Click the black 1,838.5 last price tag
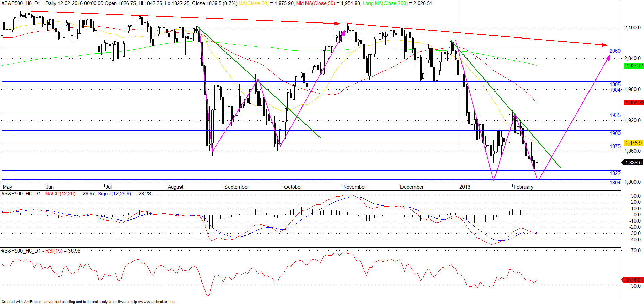644x304 pixels. click(633, 163)
